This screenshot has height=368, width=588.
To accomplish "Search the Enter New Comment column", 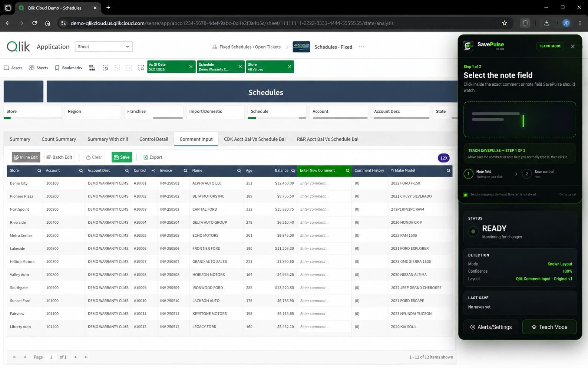I will tap(348, 171).
